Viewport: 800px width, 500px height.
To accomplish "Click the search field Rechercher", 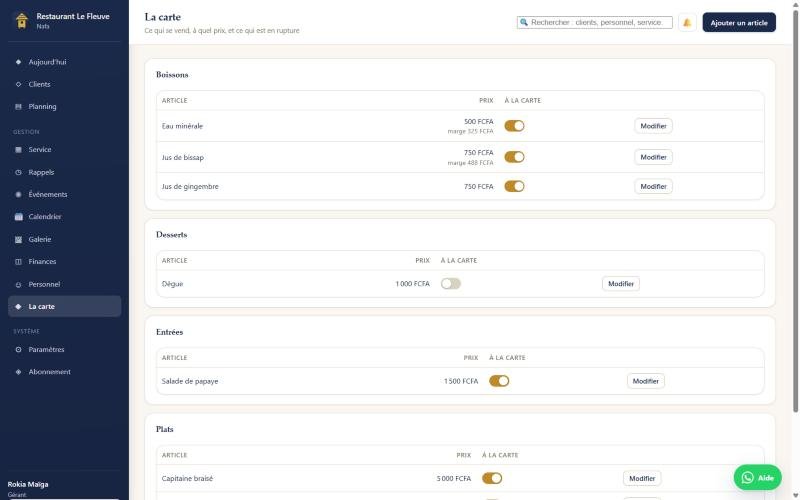I will (594, 22).
